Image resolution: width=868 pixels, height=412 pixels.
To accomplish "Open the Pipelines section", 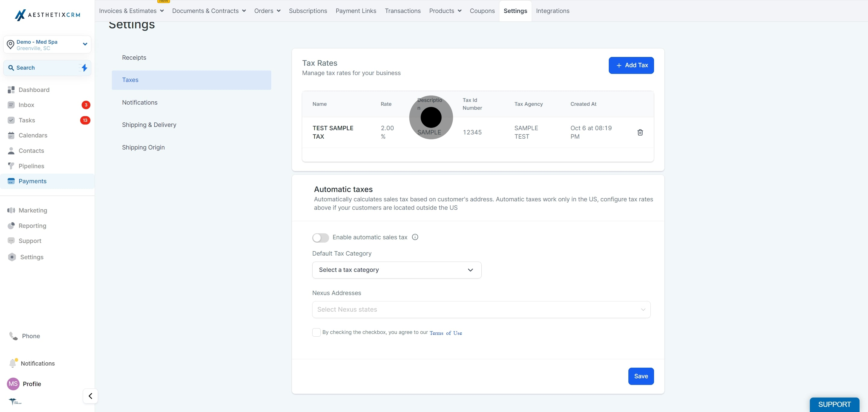I will click(31, 166).
